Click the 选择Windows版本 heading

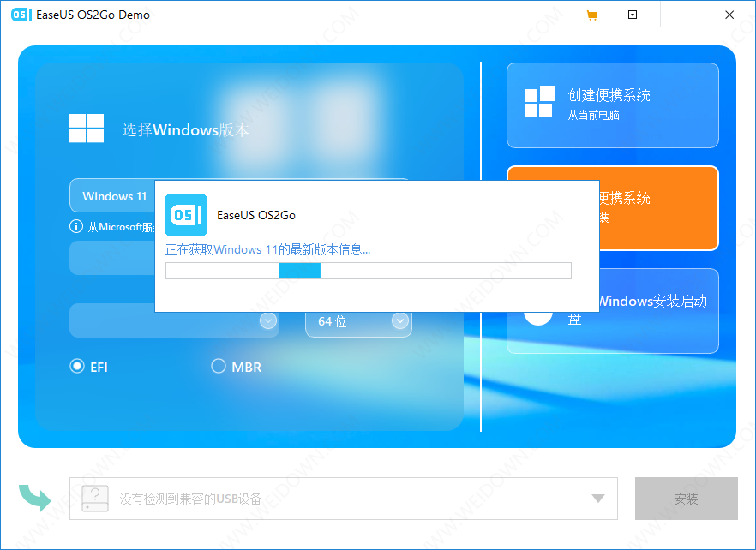tap(186, 129)
